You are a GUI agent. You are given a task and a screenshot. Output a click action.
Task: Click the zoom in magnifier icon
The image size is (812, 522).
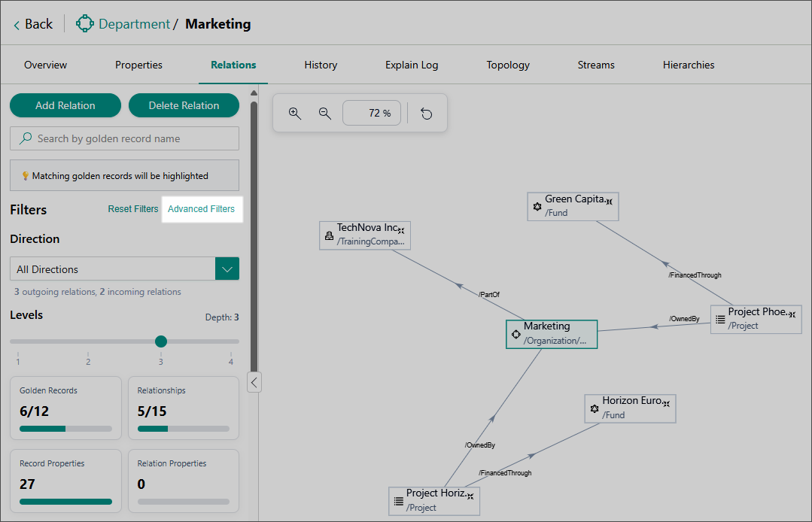[x=295, y=114]
